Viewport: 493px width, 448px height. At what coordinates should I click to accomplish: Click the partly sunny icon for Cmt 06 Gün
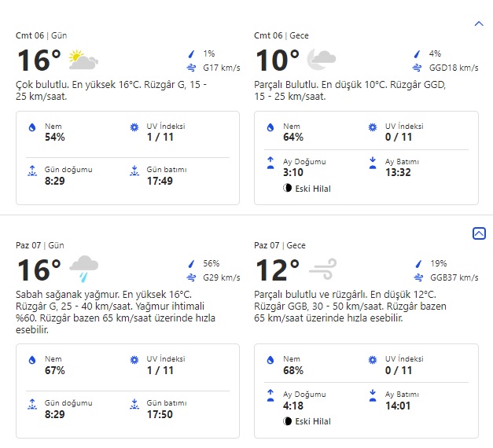click(x=83, y=60)
